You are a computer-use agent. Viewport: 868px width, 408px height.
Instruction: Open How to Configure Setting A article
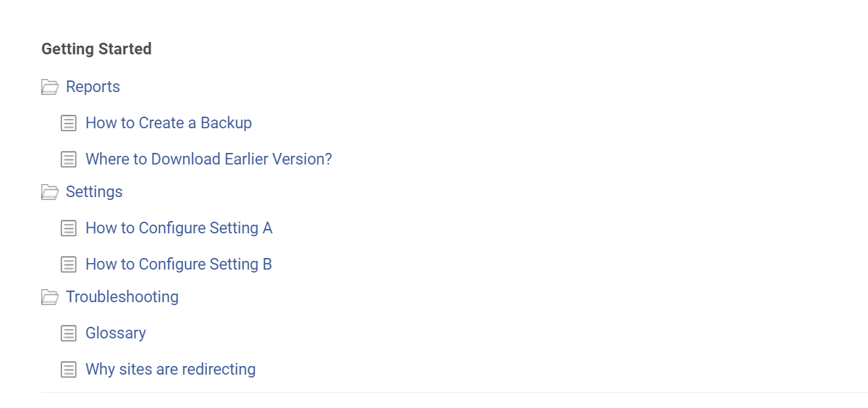pyautogui.click(x=179, y=228)
